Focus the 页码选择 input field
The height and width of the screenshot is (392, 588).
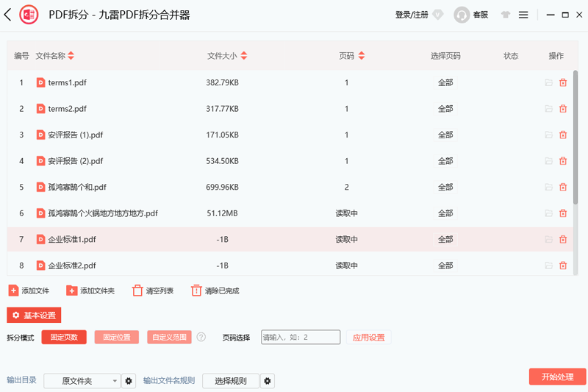click(301, 338)
